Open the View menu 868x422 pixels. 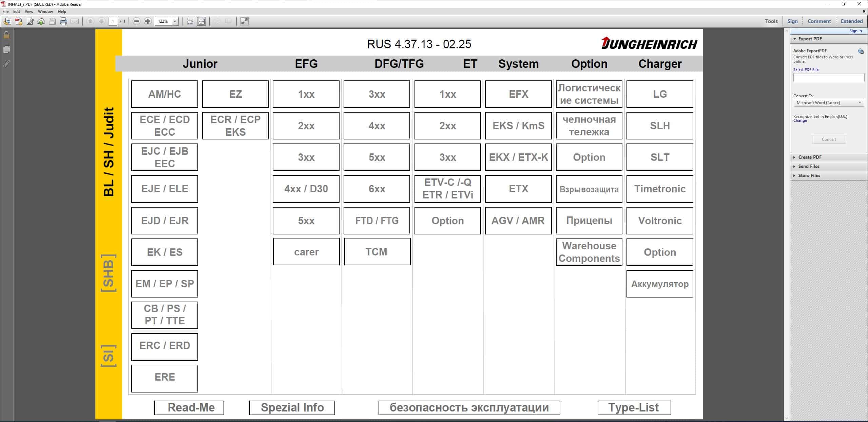tap(29, 12)
